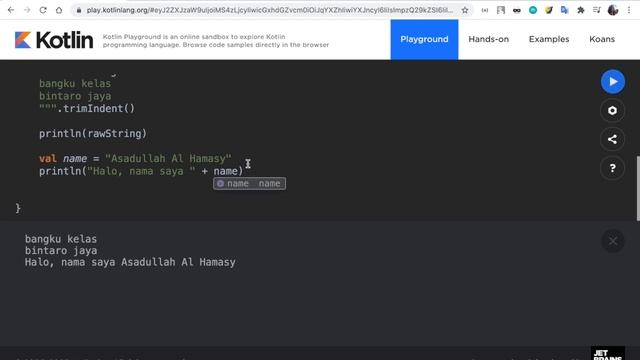The width and height of the screenshot is (640, 360).
Task: Select the 'name name' autocomplete suggestion
Action: (249, 184)
